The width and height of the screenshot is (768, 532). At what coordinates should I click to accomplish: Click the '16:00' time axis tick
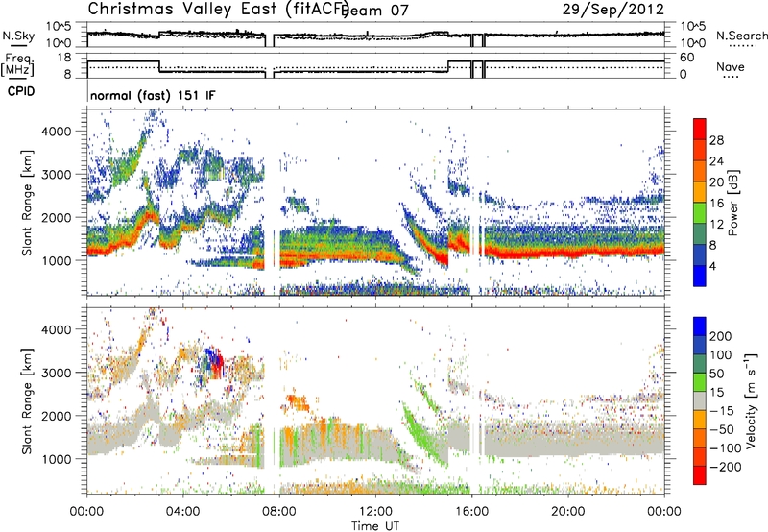[471, 512]
